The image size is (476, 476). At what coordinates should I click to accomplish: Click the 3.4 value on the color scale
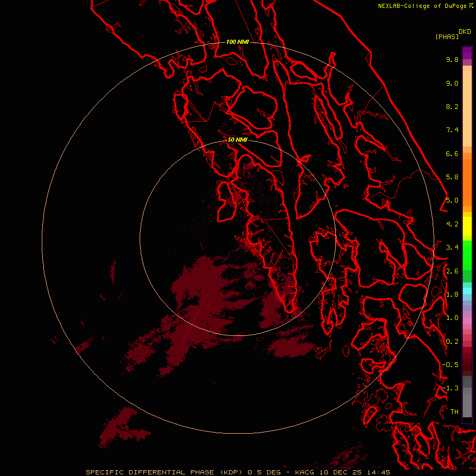point(452,248)
